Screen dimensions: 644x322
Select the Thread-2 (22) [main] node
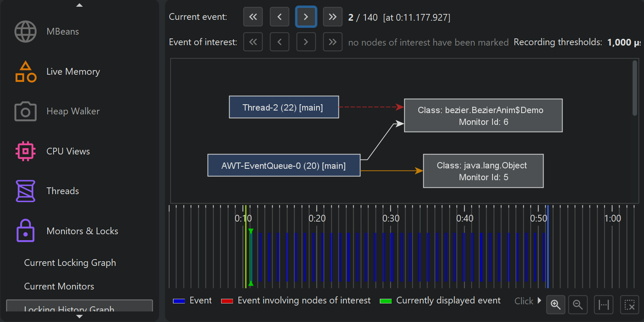point(284,107)
